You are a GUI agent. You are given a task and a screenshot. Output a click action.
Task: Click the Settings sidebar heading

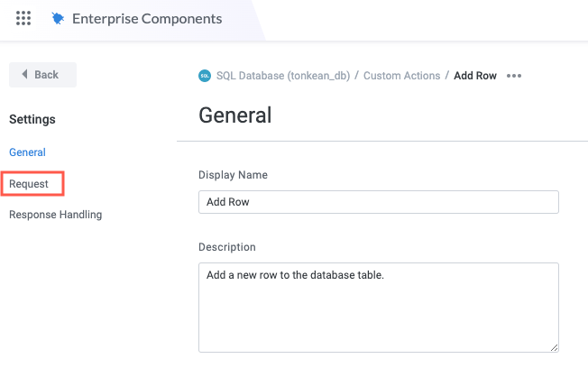(32, 119)
